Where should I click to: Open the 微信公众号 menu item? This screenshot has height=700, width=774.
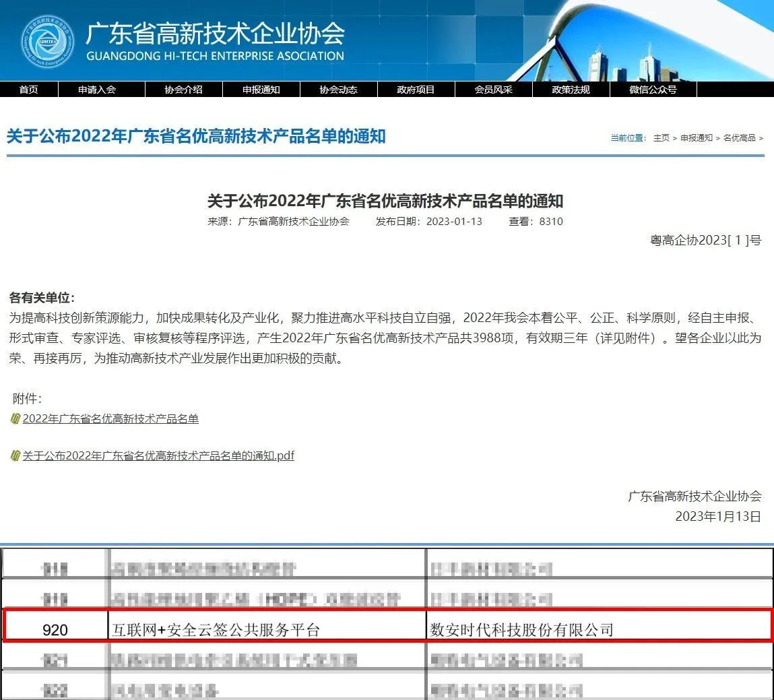pyautogui.click(x=653, y=90)
